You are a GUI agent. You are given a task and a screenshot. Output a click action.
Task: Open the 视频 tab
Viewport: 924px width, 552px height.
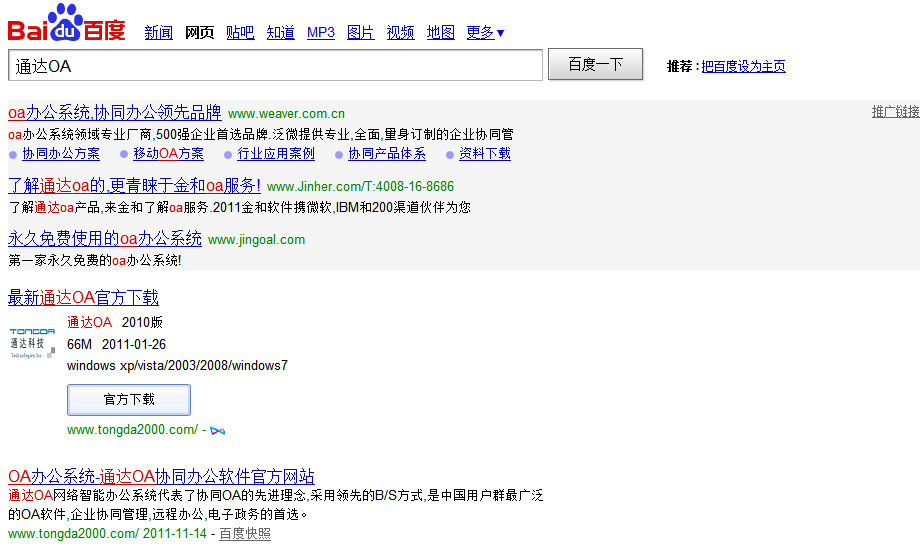coord(401,32)
